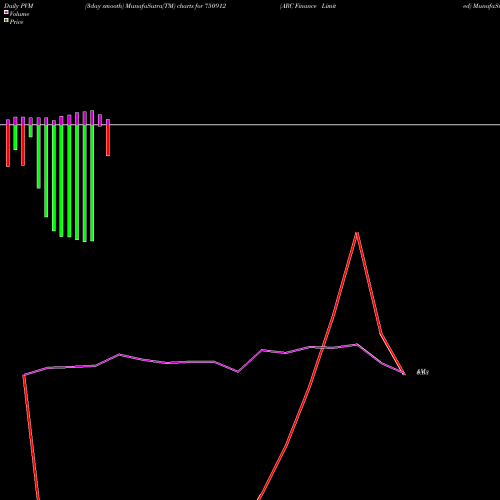
Task: Click the last red bar on the right
Action: pyautogui.click(x=108, y=140)
